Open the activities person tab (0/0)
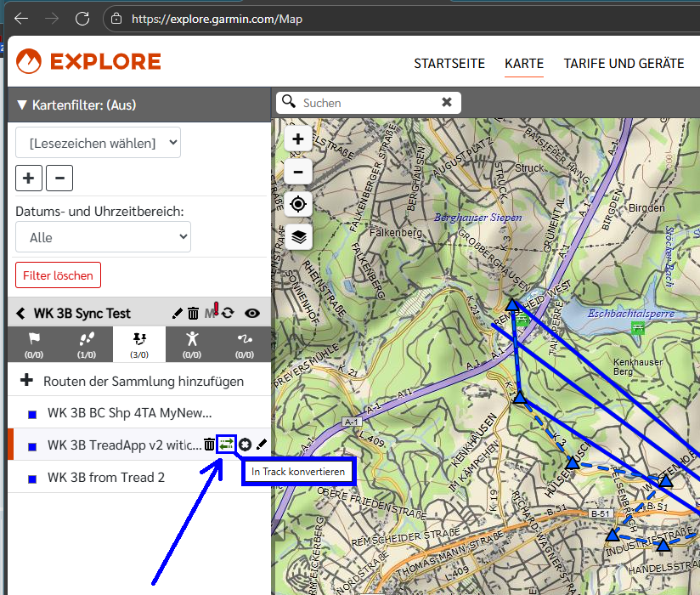700x595 pixels. (x=192, y=344)
